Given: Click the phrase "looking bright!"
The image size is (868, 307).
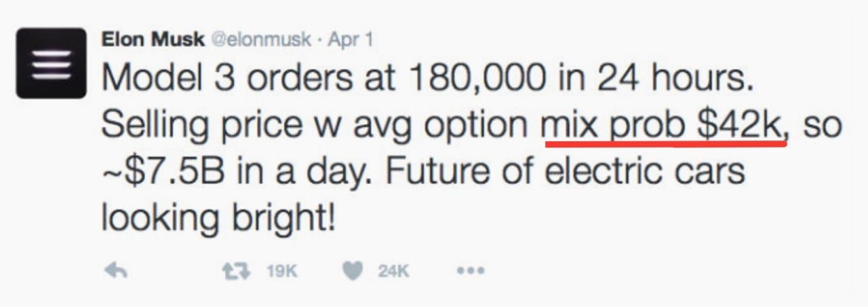Looking at the screenshot, I should click(218, 218).
